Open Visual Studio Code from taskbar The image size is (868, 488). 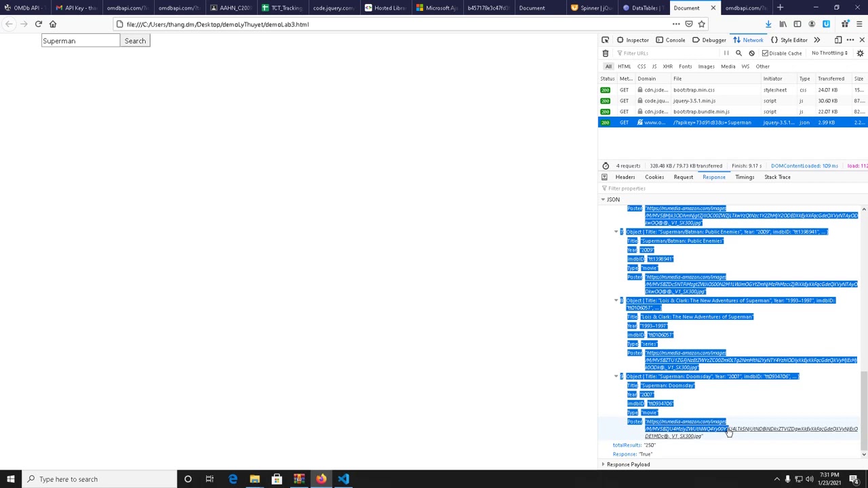pyautogui.click(x=343, y=479)
